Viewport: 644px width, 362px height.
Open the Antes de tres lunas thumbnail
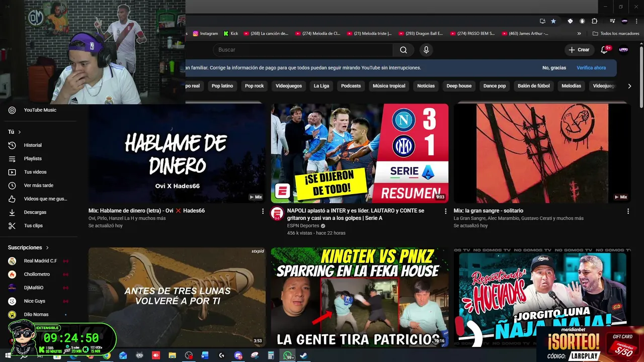177,297
